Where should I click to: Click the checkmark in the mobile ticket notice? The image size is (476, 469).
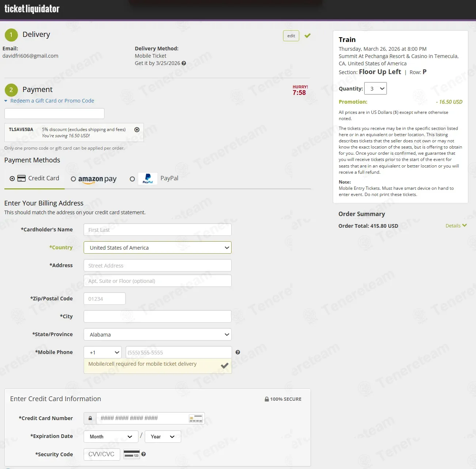(x=225, y=365)
